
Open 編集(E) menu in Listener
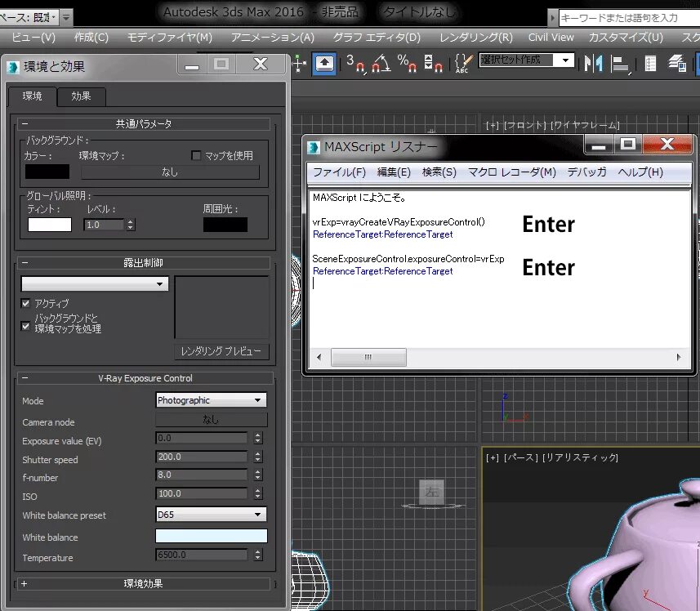[x=394, y=172]
